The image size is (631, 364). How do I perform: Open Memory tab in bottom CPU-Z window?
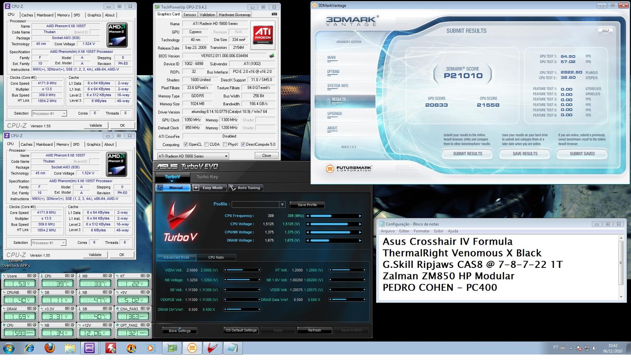coord(62,144)
